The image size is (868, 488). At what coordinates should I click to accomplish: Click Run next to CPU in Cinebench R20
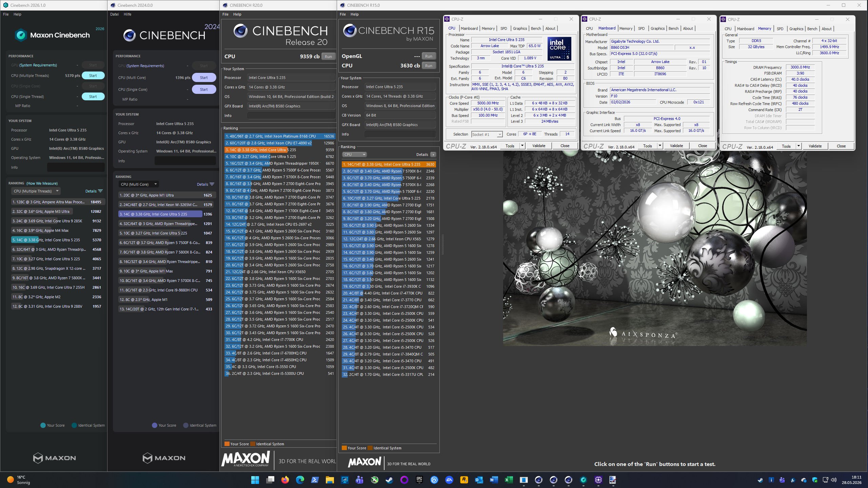(328, 57)
